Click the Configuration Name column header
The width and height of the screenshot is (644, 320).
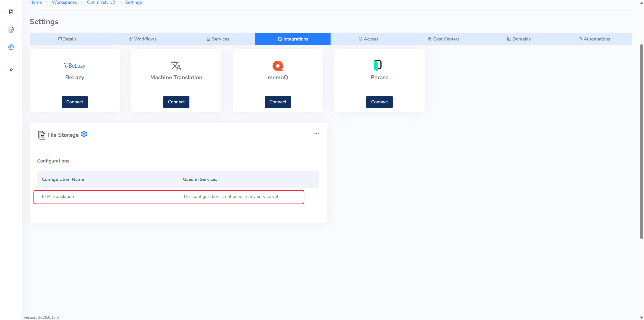pos(63,179)
